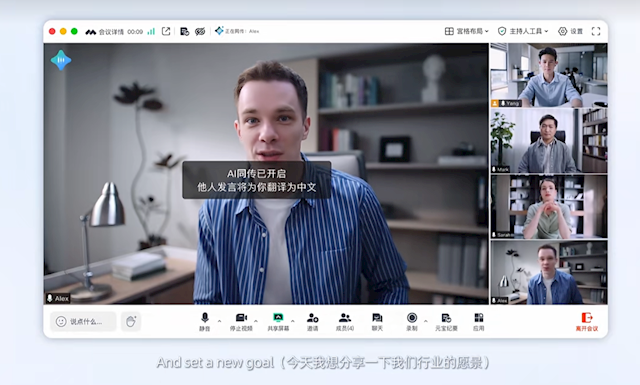The height and width of the screenshot is (385, 640).
Task: Click the 说点什么 message input field
Action: [83, 322]
